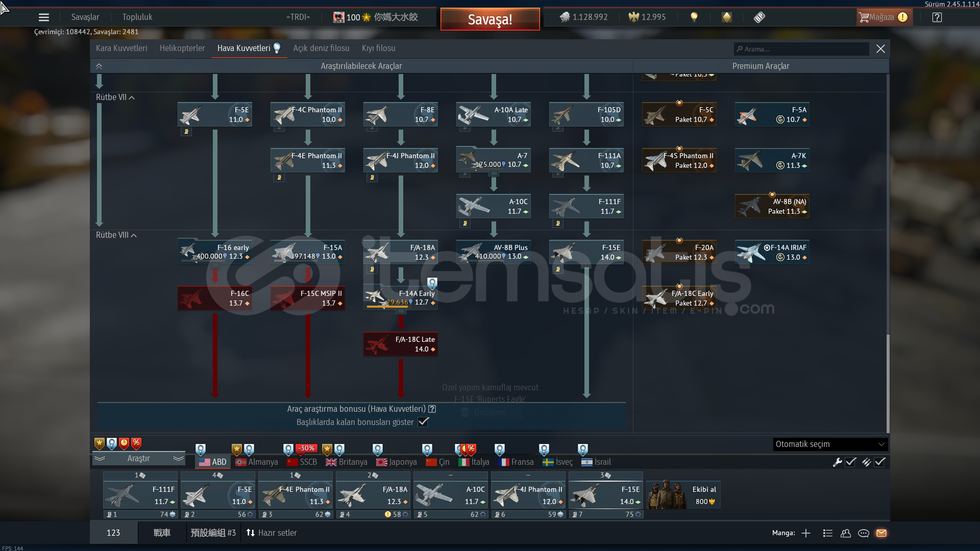Image resolution: width=980 pixels, height=551 pixels.
Task: Click the gold star bonus badge
Action: 100,444
